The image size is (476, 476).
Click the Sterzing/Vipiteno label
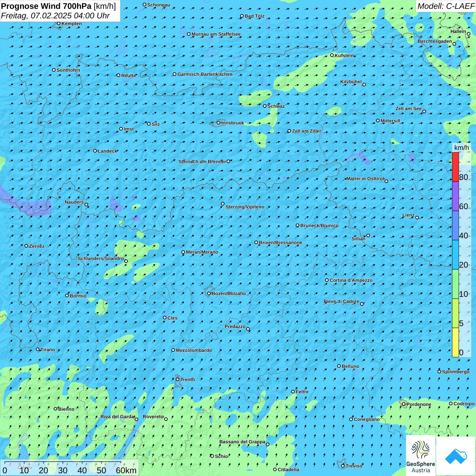click(245, 207)
